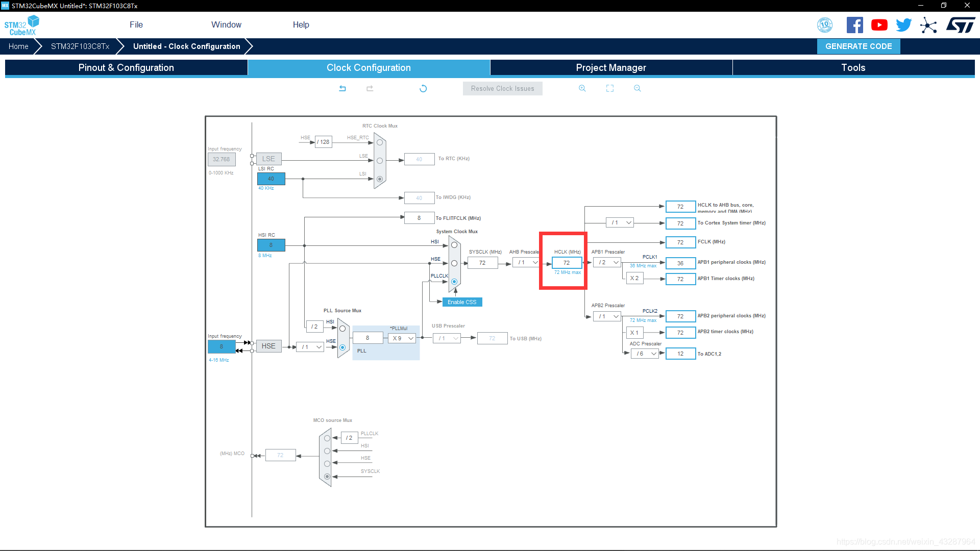Screen dimensions: 980x551
Task: Click the HCLK MHz input field
Action: (x=566, y=262)
